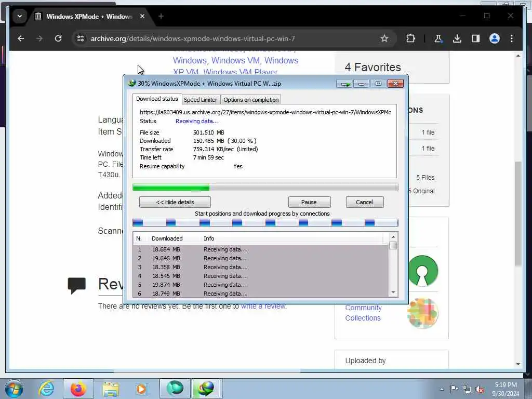Switch to the Speed Limiter tab
The height and width of the screenshot is (399, 532).
pos(201,100)
